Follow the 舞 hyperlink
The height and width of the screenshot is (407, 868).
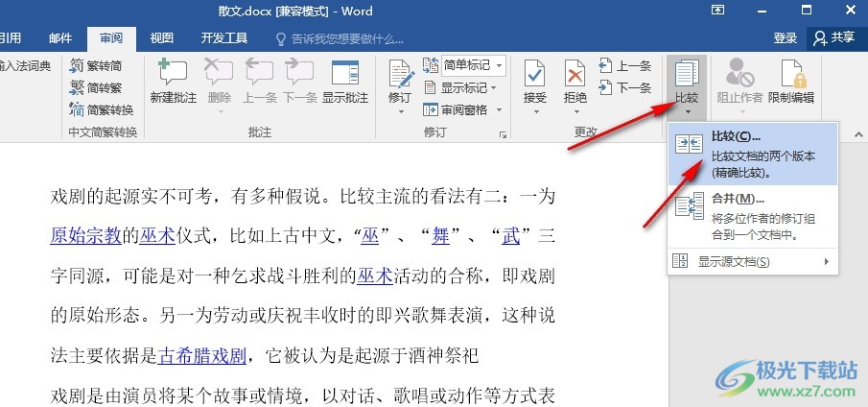440,236
